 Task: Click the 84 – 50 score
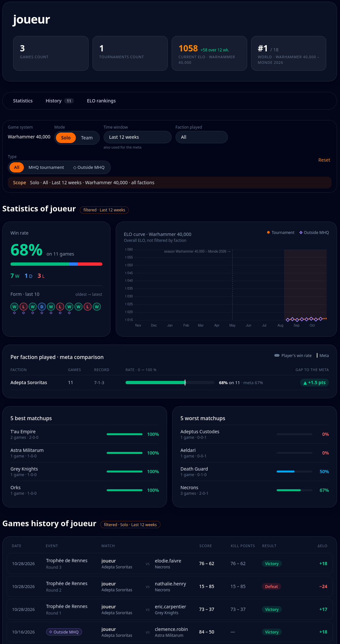(x=207, y=632)
